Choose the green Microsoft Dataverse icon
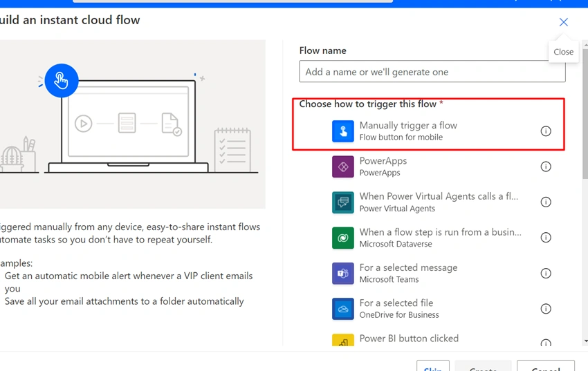 342,238
